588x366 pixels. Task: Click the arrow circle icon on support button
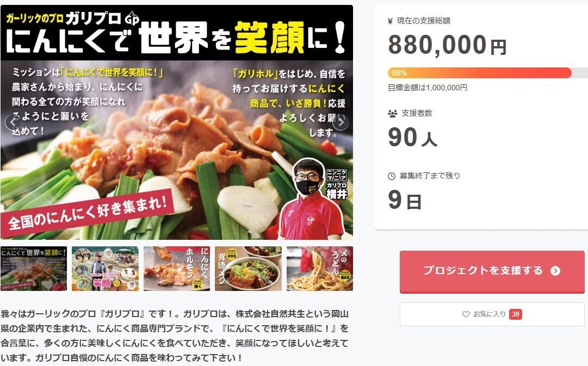coord(555,271)
